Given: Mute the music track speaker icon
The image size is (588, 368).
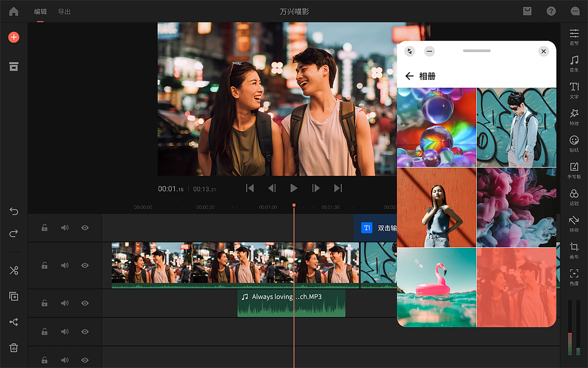Looking at the screenshot, I should tap(65, 303).
